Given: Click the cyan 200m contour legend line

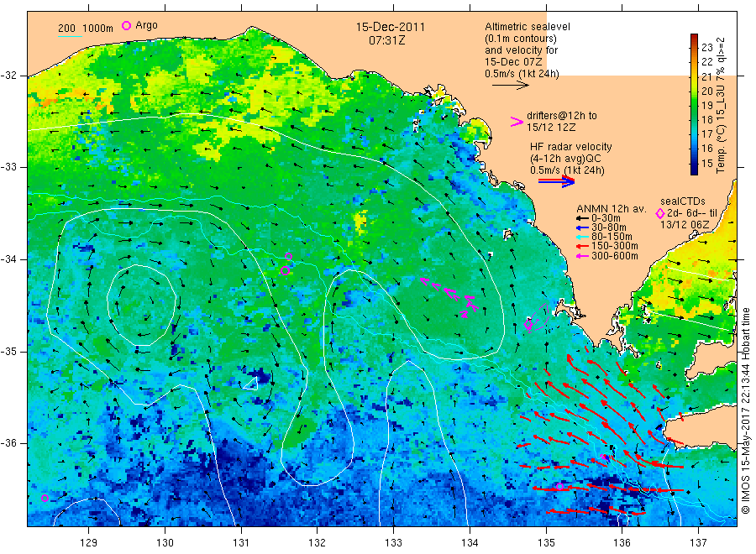Looking at the screenshot, I should (x=70, y=35).
